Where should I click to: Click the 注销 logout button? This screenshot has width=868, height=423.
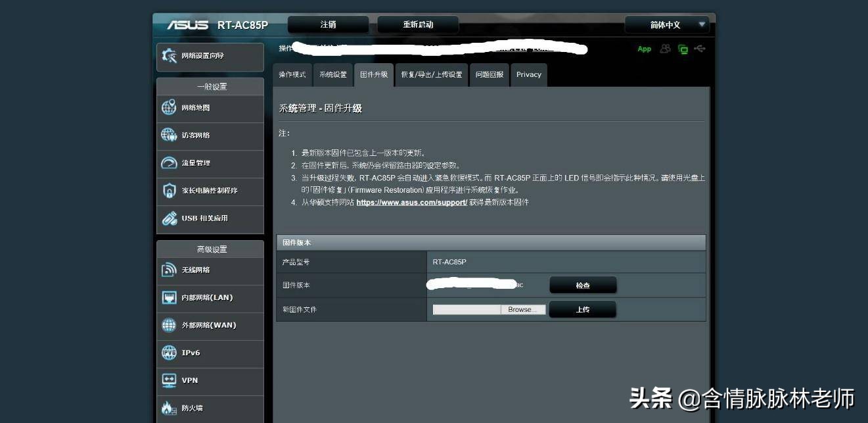click(x=328, y=24)
